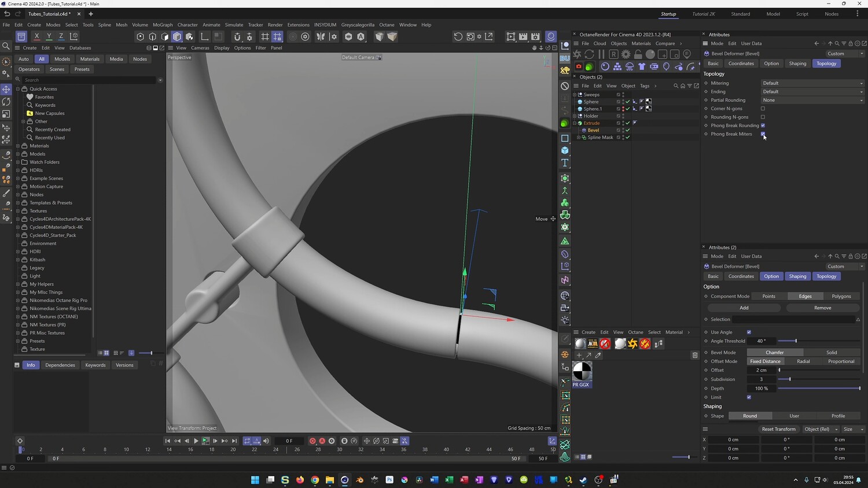The width and height of the screenshot is (868, 488).
Task: Select the Rotate tool in left toolbar
Action: 6,101
